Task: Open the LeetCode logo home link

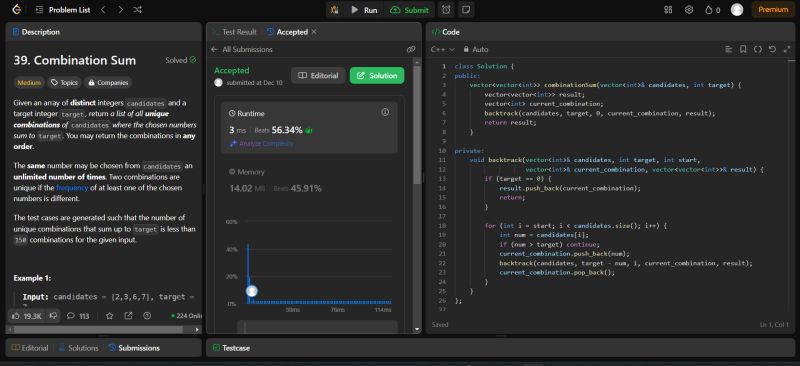Action: [16, 10]
